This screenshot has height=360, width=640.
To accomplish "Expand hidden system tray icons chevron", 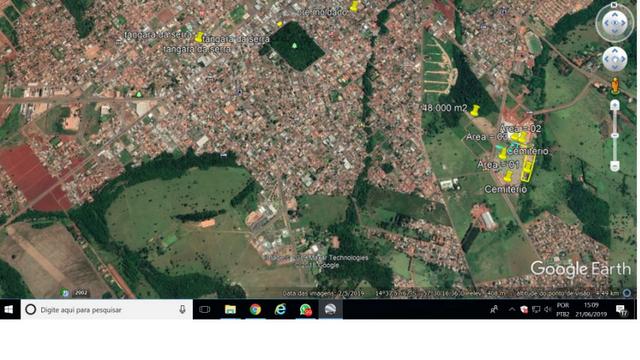I will (x=512, y=310).
